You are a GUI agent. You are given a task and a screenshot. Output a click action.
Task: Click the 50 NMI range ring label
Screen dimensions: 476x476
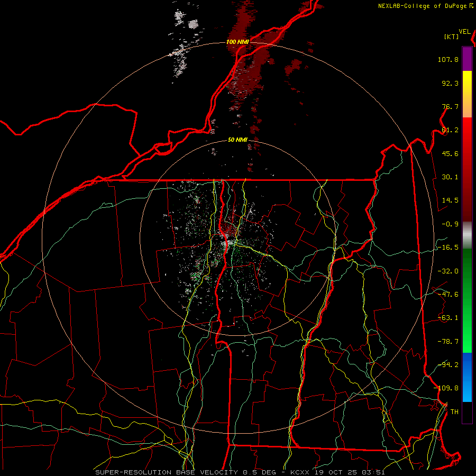237,140
